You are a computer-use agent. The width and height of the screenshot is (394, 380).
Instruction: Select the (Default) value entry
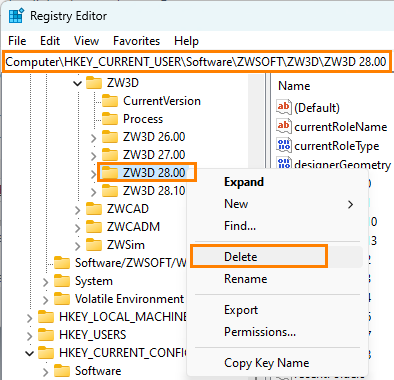point(317,108)
